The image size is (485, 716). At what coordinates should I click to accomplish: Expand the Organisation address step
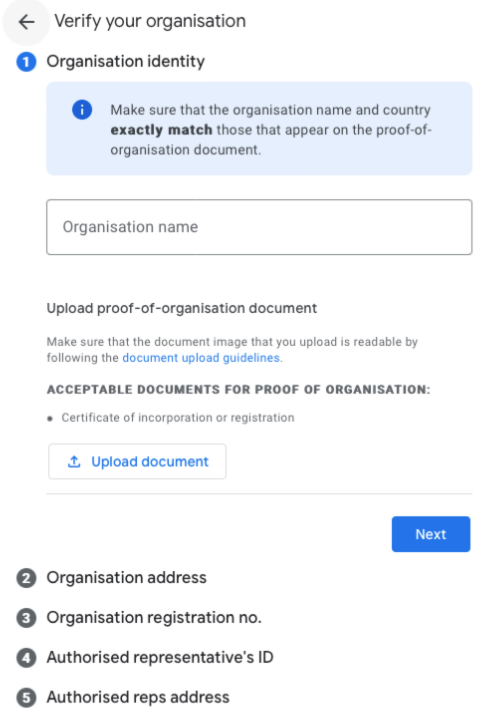127,578
